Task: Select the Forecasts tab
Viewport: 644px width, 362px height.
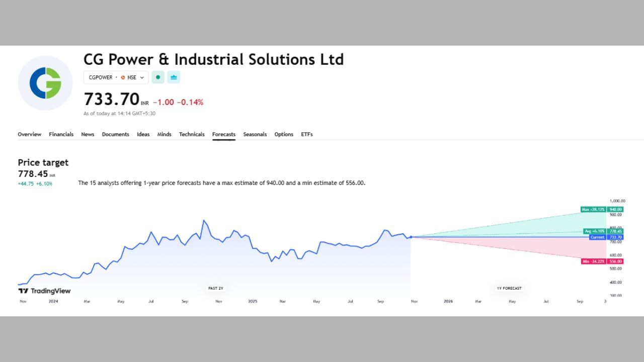Action: click(224, 134)
